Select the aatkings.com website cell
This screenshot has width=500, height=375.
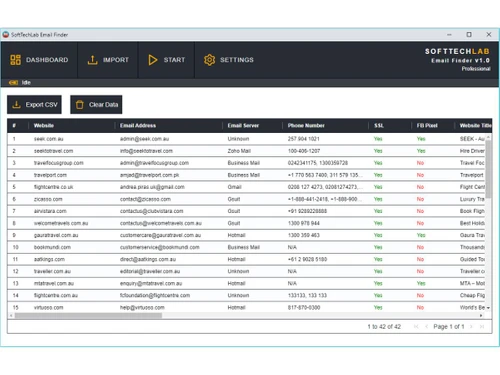[49, 259]
